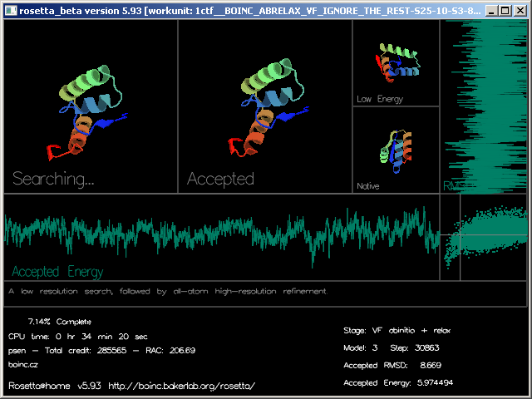Screen dimensions: 532x399
Task: Click the energy vs RMSD scatter plot
Action: [484, 237]
